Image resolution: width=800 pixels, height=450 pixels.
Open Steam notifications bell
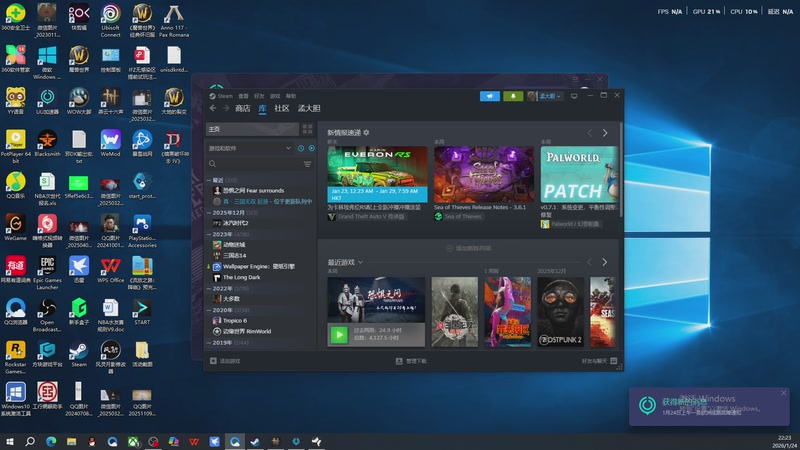pos(513,96)
